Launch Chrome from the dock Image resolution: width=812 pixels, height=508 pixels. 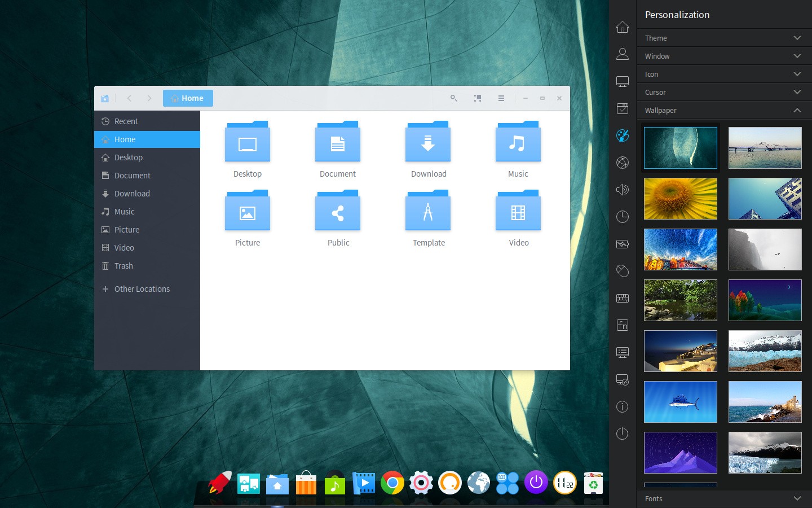[392, 483]
